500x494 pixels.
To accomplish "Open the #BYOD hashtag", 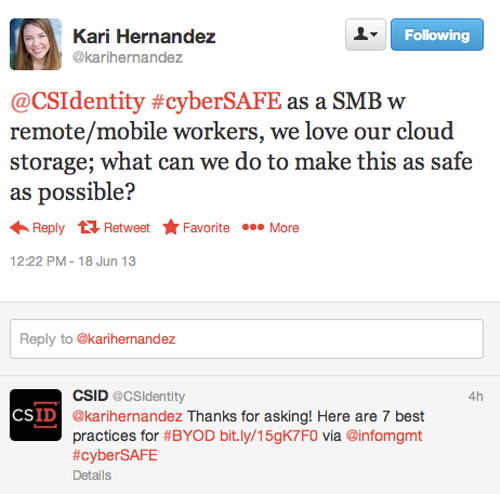I will point(189,436).
